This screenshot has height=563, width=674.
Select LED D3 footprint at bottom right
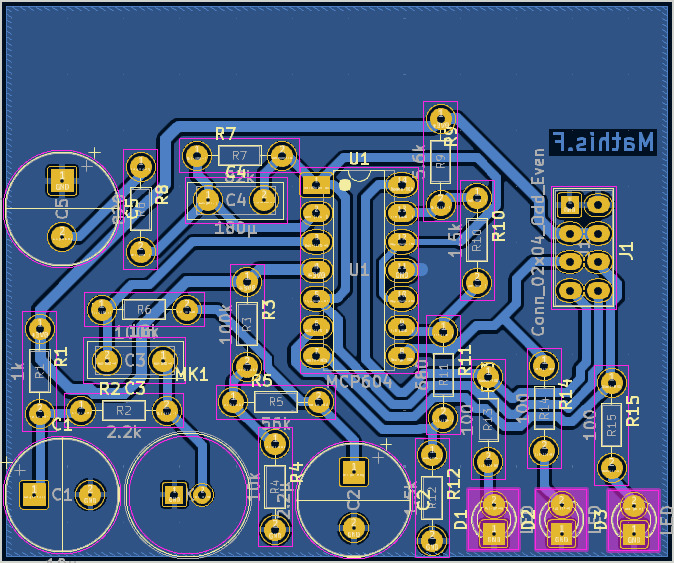(x=633, y=520)
